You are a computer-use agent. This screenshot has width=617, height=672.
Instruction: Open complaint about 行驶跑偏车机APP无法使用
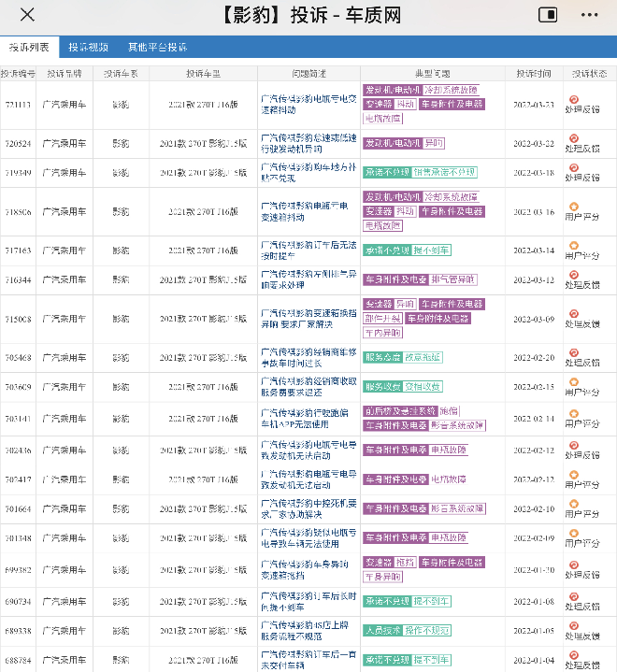pos(305,419)
